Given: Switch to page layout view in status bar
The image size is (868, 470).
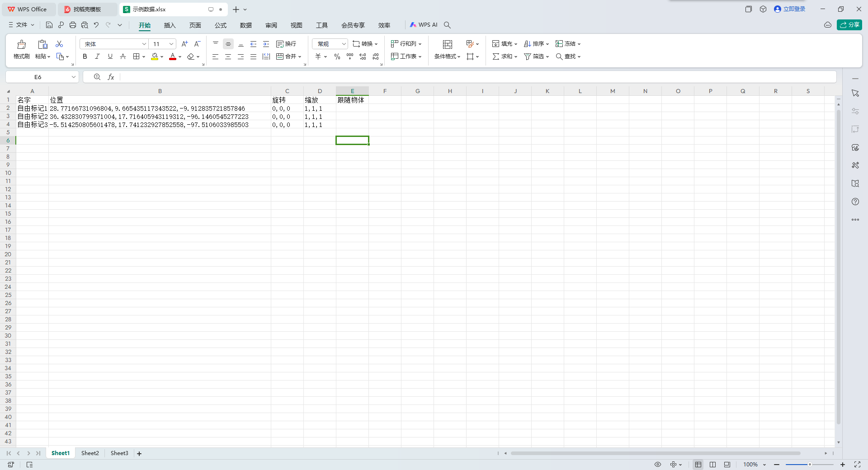Looking at the screenshot, I should (713, 465).
